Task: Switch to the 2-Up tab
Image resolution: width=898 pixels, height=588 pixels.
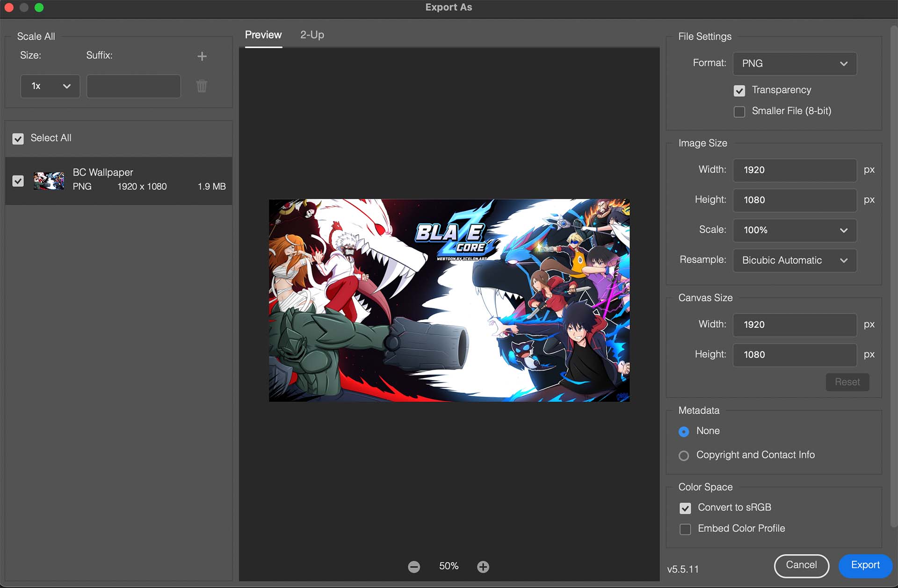Action: [312, 35]
